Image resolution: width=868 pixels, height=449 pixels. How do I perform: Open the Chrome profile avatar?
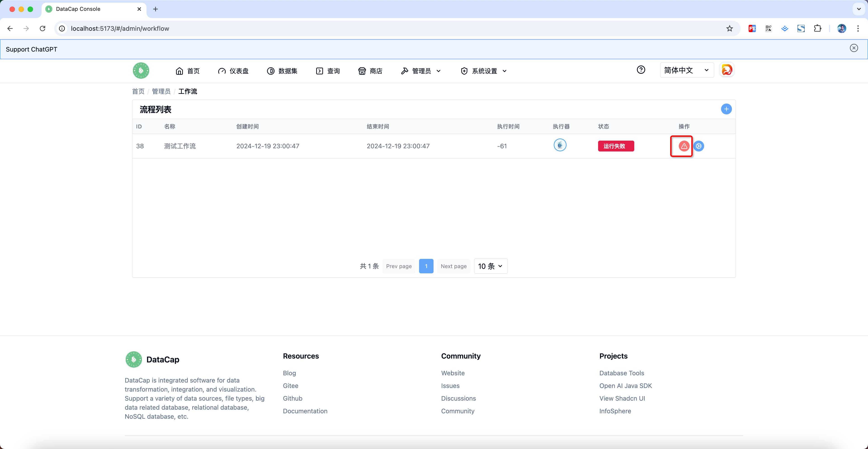click(841, 29)
